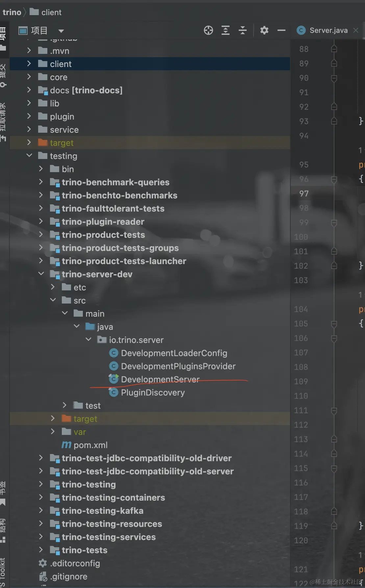This screenshot has width=365, height=588.
Task: Select trino-testing-resources module
Action: coord(112,524)
